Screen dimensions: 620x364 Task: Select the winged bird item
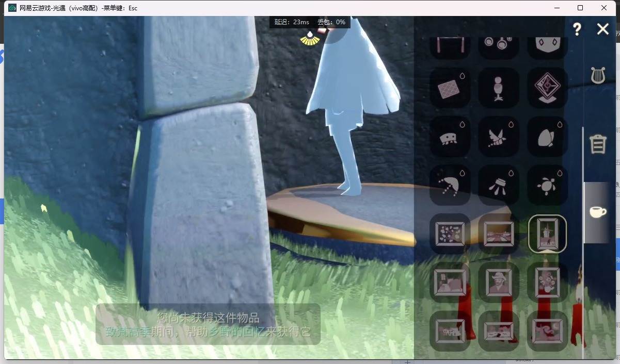click(x=499, y=137)
